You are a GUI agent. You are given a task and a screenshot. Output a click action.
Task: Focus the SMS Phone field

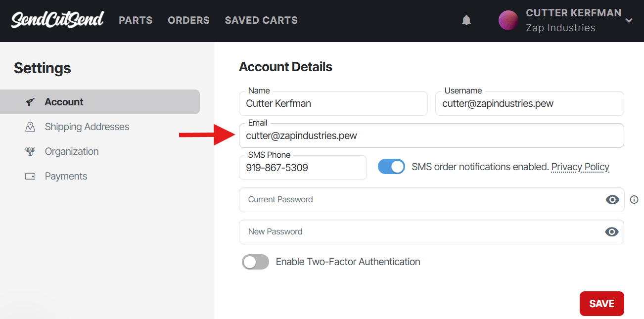pos(303,168)
